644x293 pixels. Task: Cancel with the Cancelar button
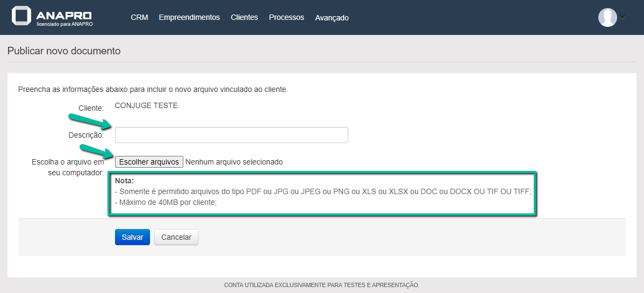point(176,237)
